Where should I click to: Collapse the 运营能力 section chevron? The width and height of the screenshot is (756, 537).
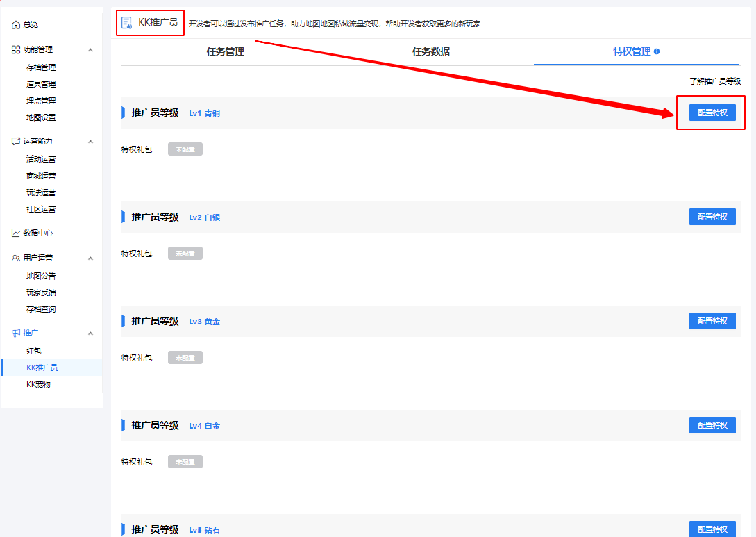90,141
